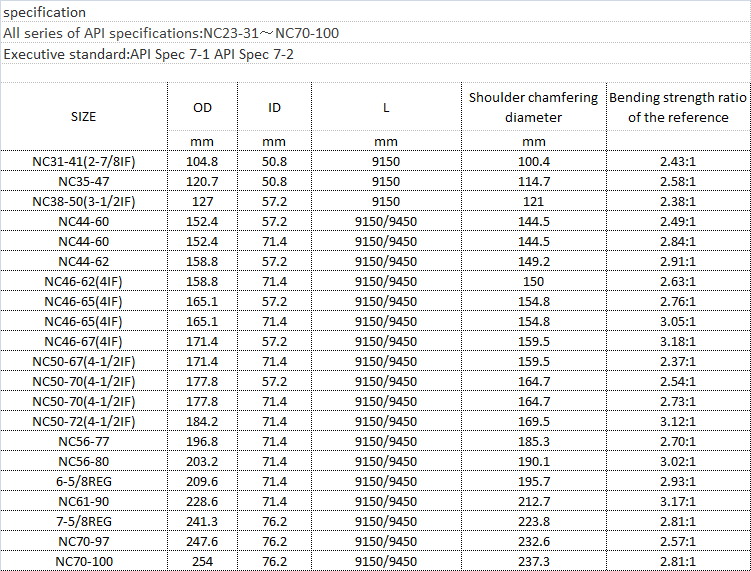This screenshot has height=571, width=751.
Task: Select the Bending strength ratio header
Action: [x=678, y=107]
